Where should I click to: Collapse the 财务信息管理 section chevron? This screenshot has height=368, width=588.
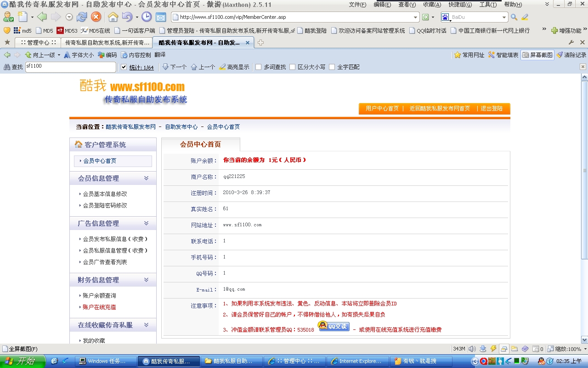tap(146, 280)
